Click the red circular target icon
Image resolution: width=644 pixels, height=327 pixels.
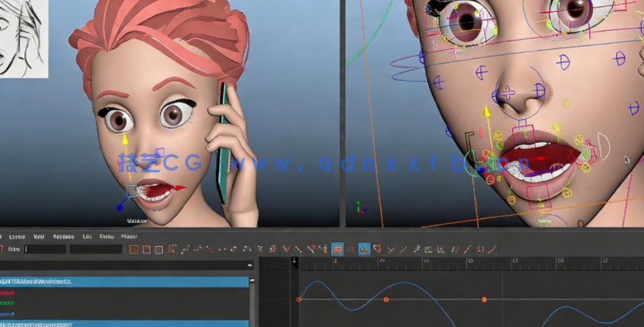tap(272, 249)
